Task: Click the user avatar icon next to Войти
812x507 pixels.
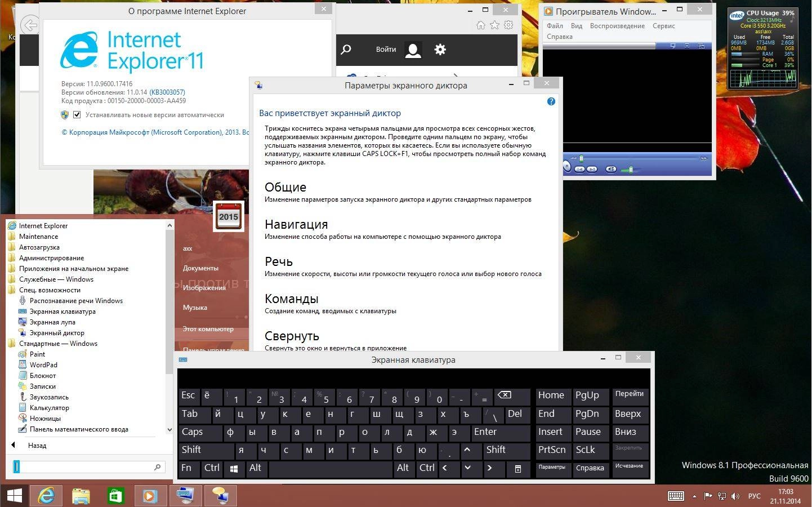Action: point(413,50)
